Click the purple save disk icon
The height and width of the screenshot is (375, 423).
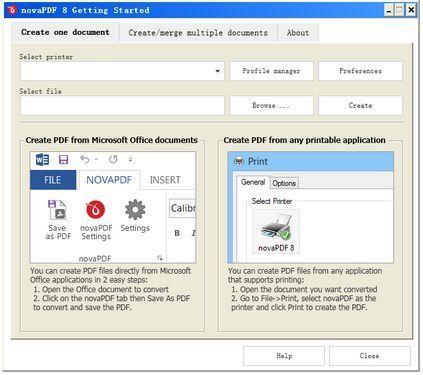click(x=63, y=160)
